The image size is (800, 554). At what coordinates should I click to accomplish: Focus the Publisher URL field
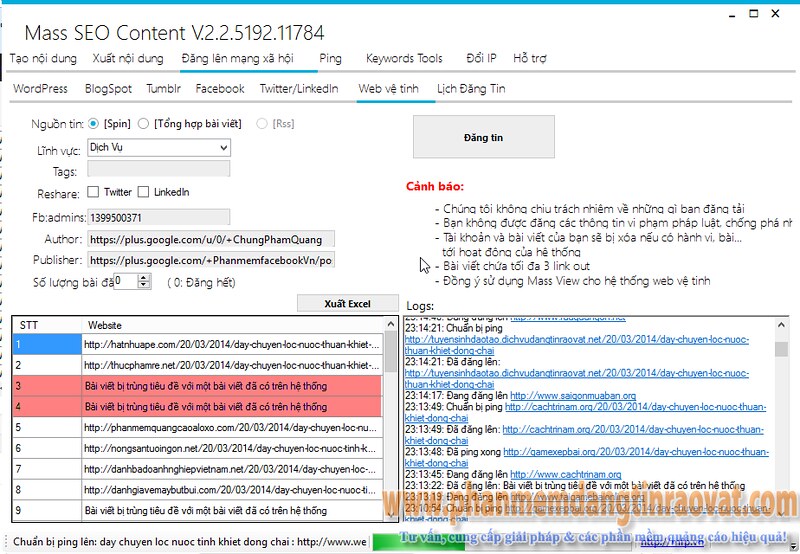(211, 260)
